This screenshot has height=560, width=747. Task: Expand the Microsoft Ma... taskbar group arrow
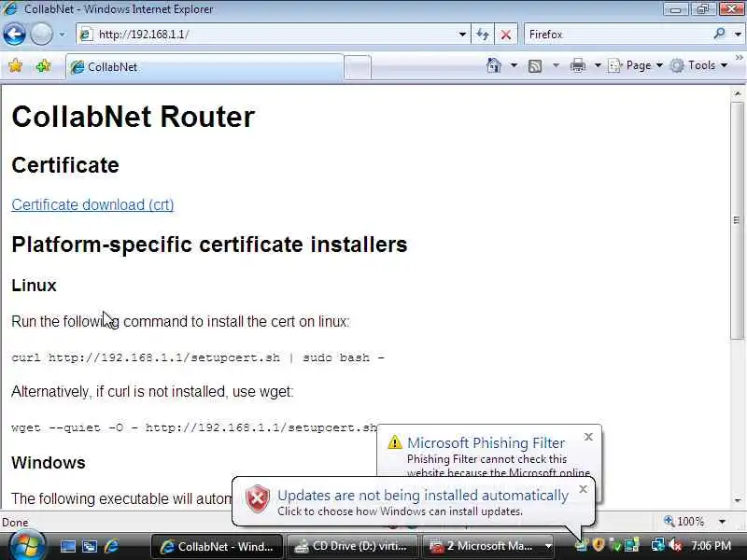pyautogui.click(x=549, y=546)
